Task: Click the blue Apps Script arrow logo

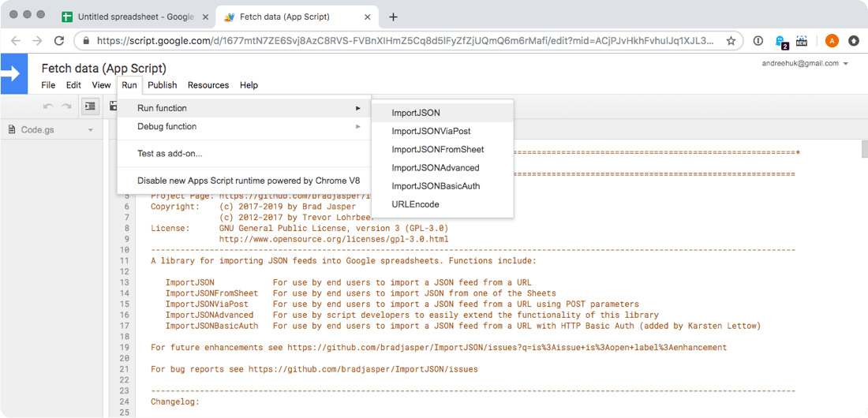Action: (13, 74)
